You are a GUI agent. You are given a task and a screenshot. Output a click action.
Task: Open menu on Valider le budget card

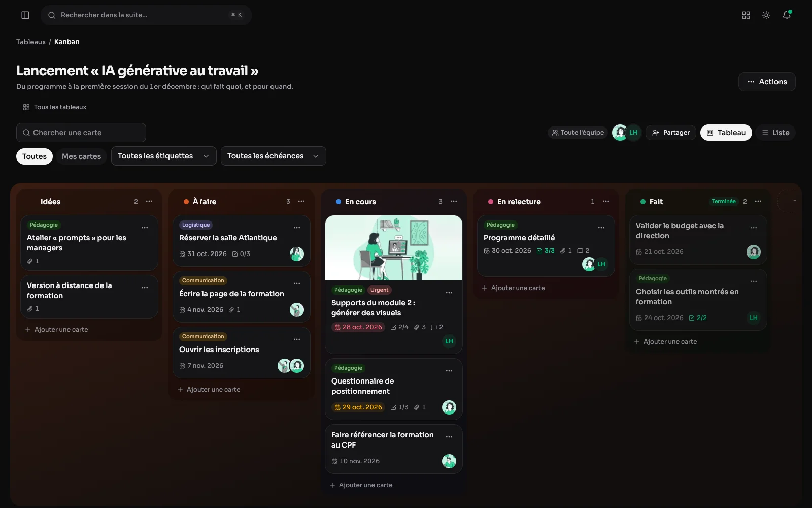pyautogui.click(x=754, y=228)
